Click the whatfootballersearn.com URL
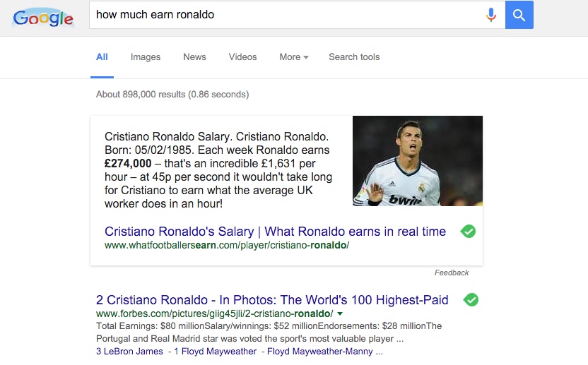The height and width of the screenshot is (365, 588). [227, 246]
